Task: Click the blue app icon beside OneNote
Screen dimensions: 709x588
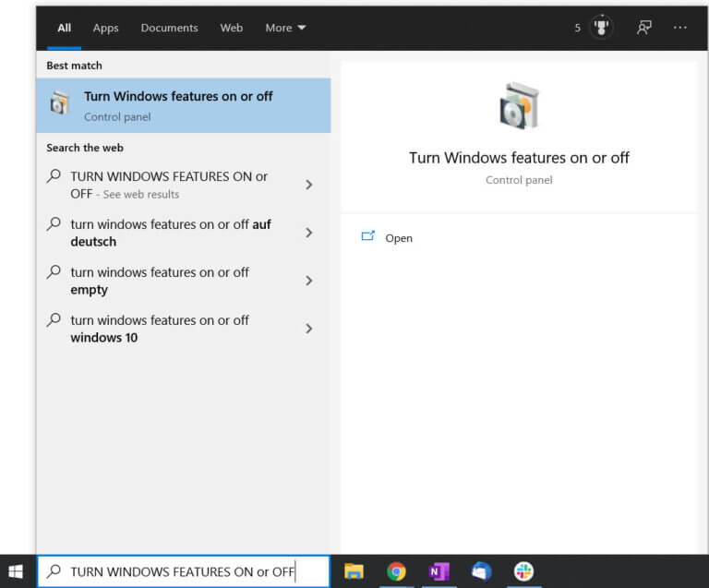Action: point(481,571)
